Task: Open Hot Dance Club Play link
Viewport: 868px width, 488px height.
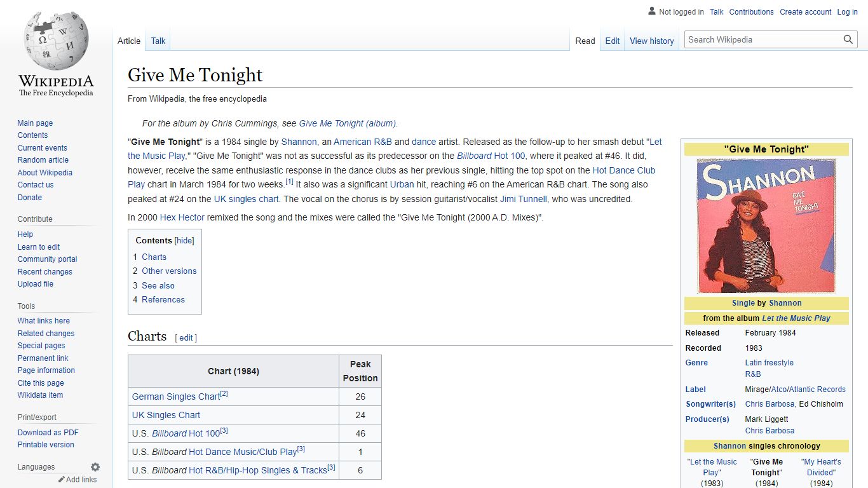Action: pyautogui.click(x=391, y=177)
